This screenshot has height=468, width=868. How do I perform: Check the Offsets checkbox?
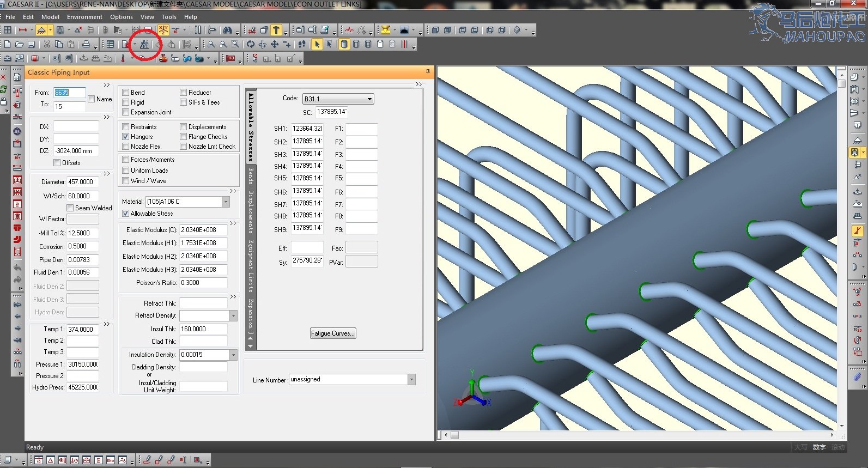click(x=57, y=163)
